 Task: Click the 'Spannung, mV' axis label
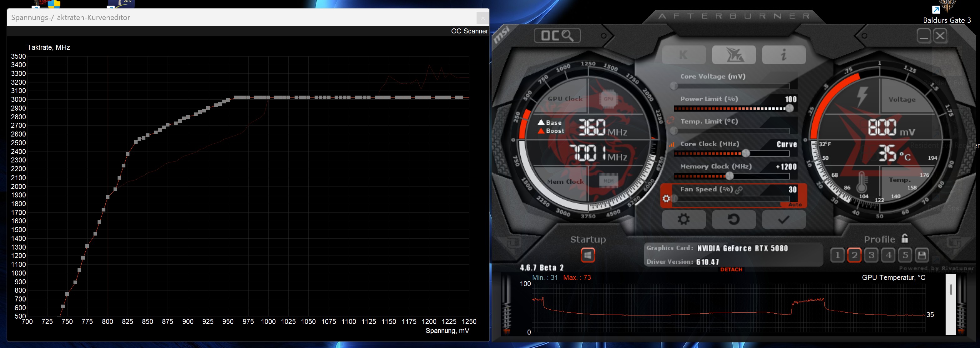(x=447, y=331)
